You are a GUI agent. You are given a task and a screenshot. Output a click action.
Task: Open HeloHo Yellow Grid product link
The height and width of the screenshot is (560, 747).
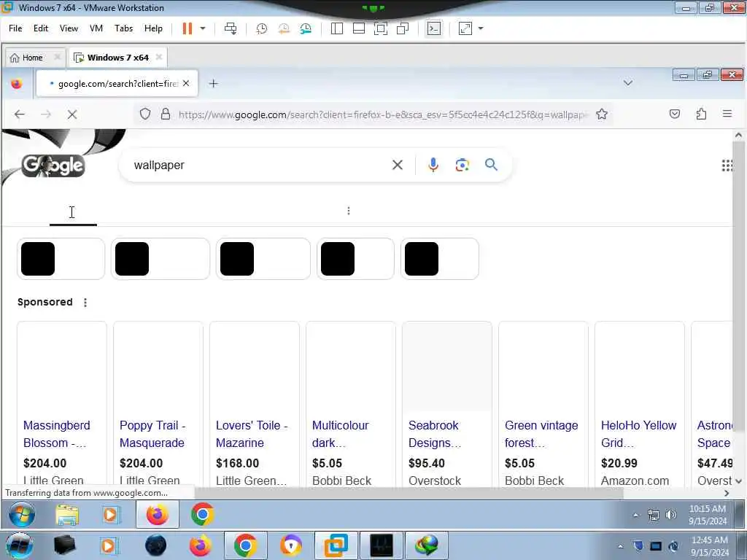click(x=638, y=434)
